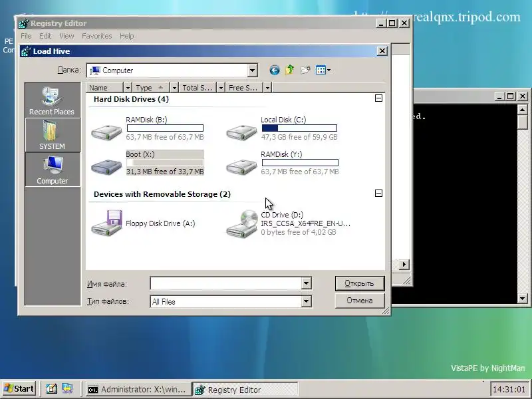Click the taskbar clock showing 14:31:01
Image resolution: width=532 pixels, height=399 pixels.
tap(509, 389)
